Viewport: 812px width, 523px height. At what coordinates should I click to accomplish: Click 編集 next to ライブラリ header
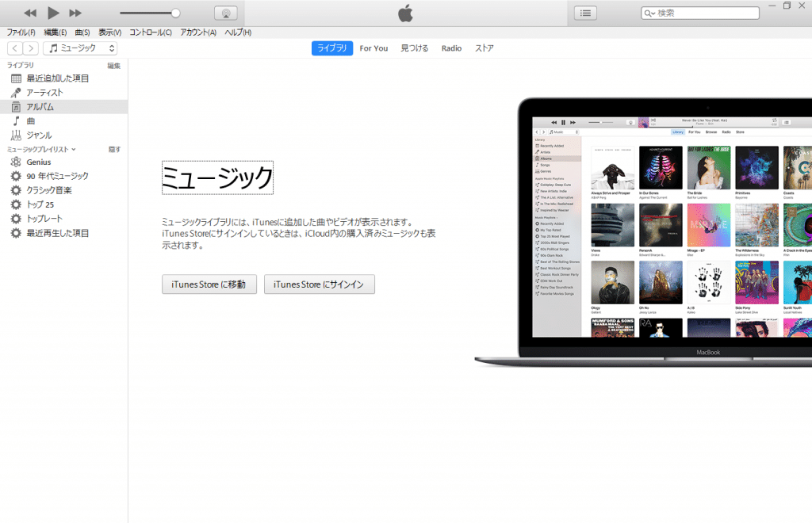[x=114, y=66]
